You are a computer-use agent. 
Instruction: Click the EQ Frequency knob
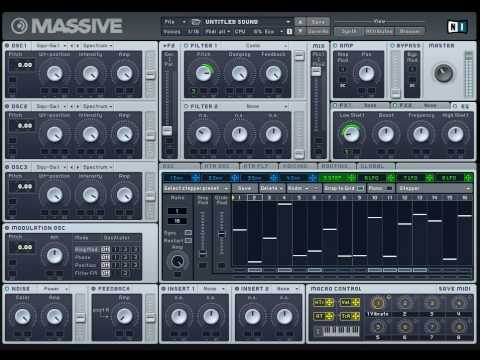pyautogui.click(x=421, y=134)
